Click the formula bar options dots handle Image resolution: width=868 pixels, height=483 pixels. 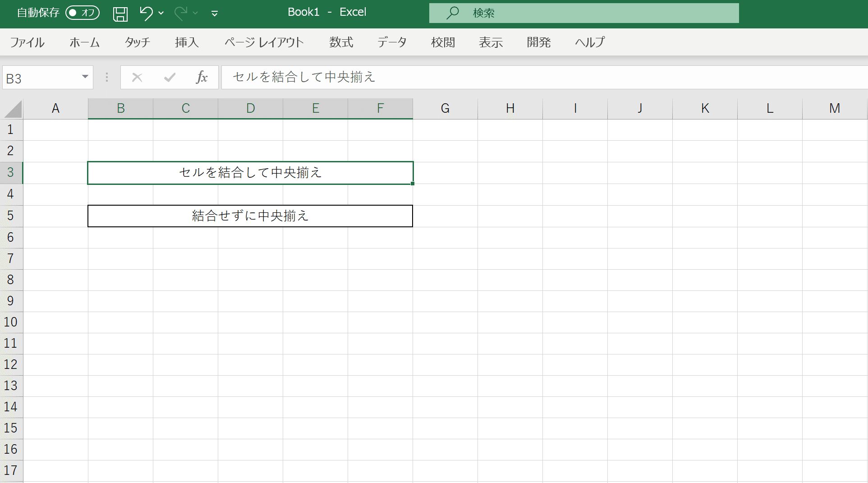[x=107, y=78]
